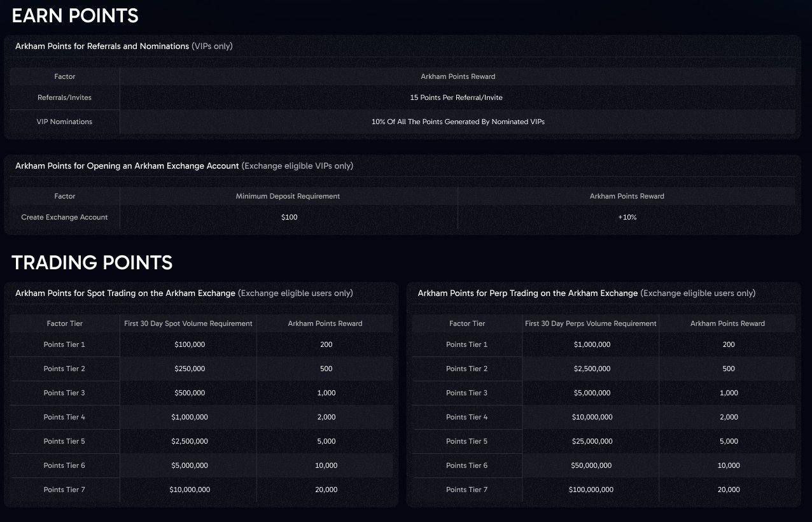Click the +10% points reward cell
This screenshot has width=812, height=522.
(627, 217)
